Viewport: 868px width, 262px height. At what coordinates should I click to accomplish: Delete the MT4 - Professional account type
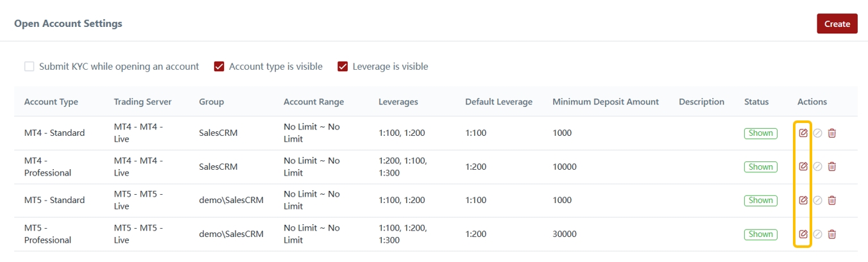[832, 167]
